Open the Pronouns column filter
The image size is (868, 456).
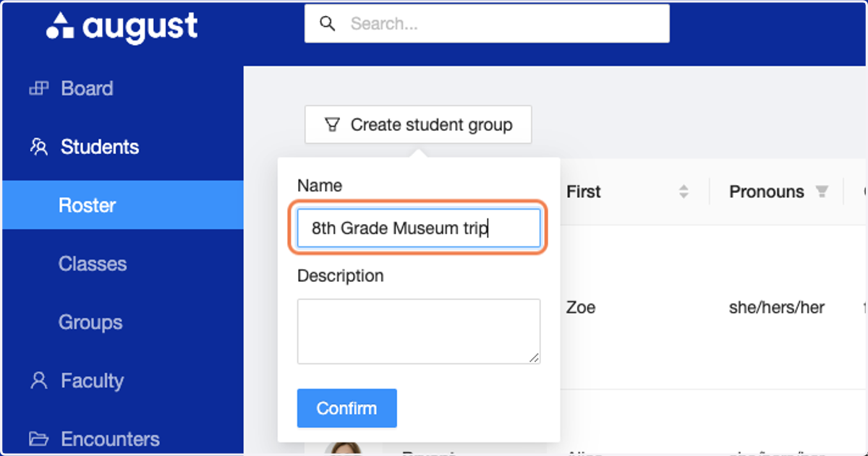coord(821,192)
